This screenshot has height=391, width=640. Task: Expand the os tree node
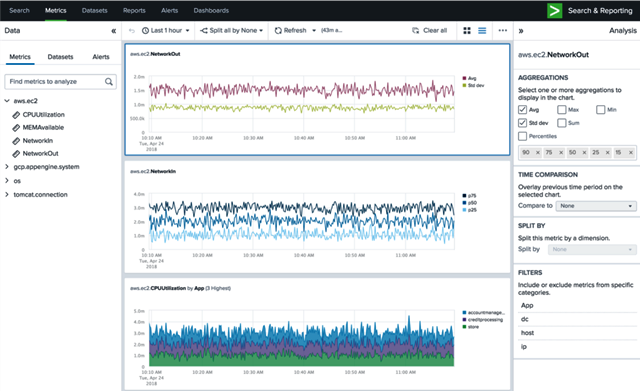7,180
